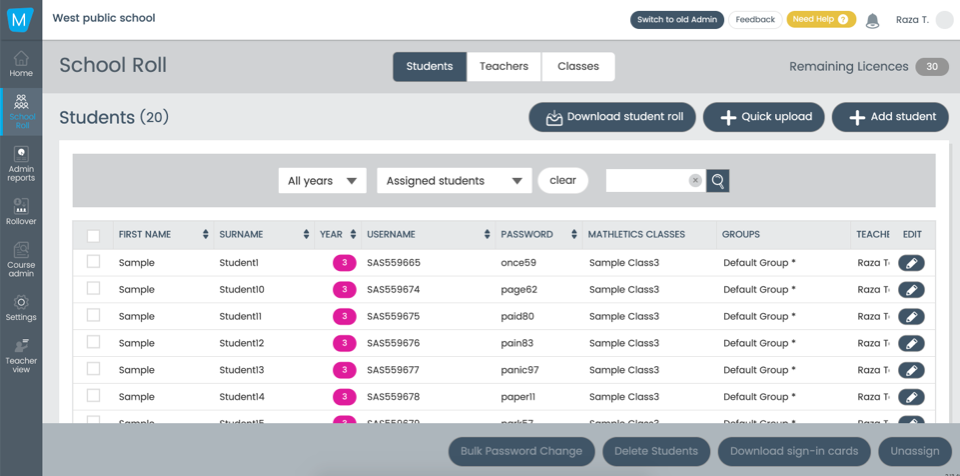Image resolution: width=960 pixels, height=476 pixels.
Task: Select the Student12 row checkbox
Action: [93, 342]
